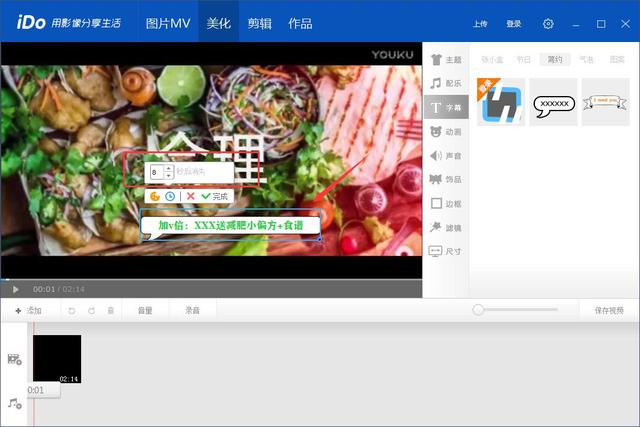This screenshot has width=640, height=427.
Task: Click 完成 to confirm subtitle
Action: [214, 196]
